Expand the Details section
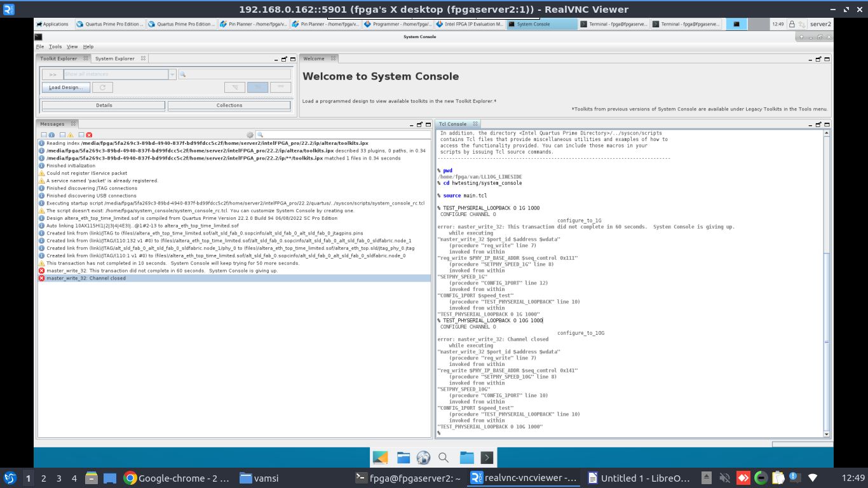868x488 pixels. click(x=104, y=105)
